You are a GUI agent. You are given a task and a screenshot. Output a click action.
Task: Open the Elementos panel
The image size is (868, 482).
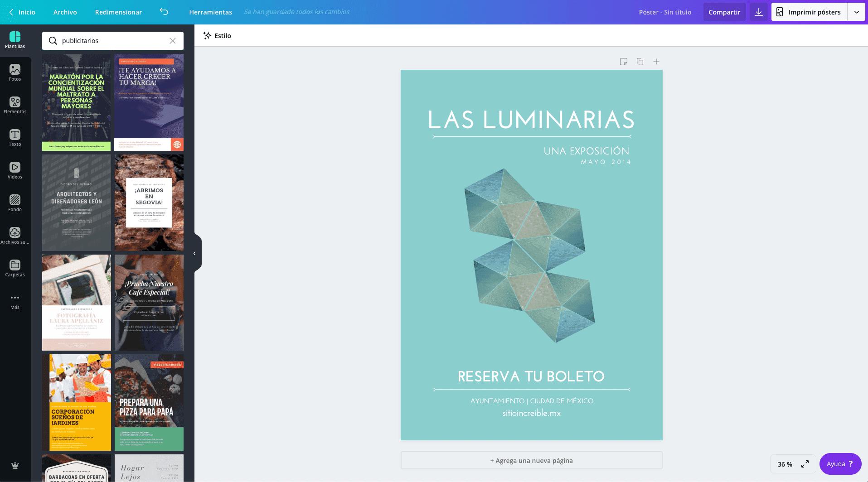[15, 105]
